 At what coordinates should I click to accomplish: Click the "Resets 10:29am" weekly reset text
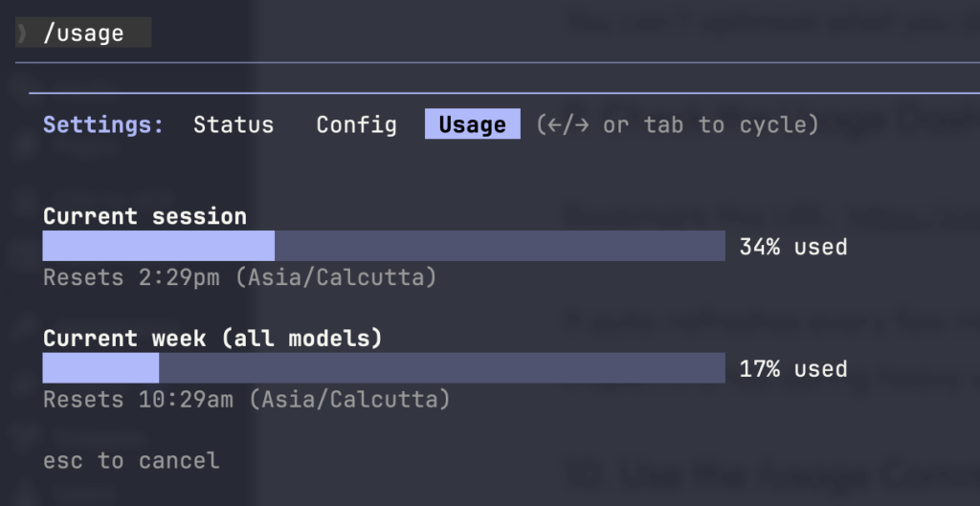[246, 399]
